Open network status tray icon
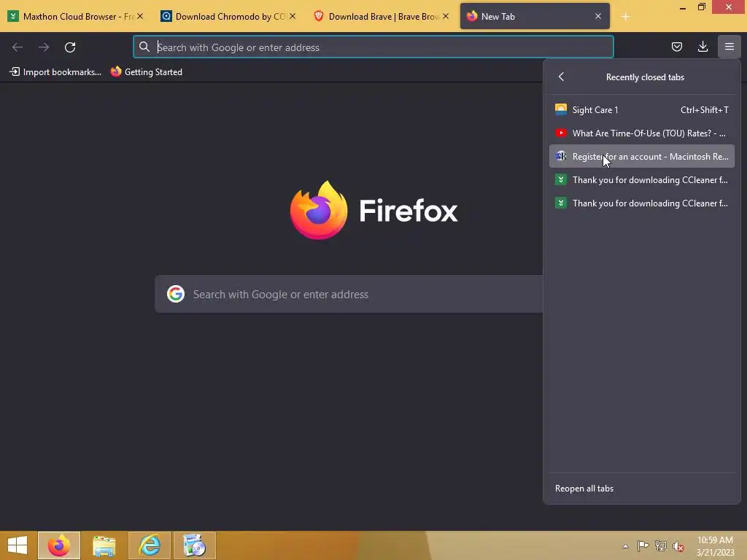Screen dimensions: 747x560 [660, 545]
